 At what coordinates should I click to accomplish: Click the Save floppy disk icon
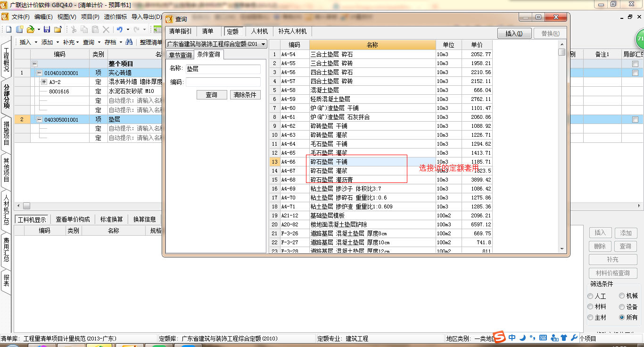click(x=47, y=29)
